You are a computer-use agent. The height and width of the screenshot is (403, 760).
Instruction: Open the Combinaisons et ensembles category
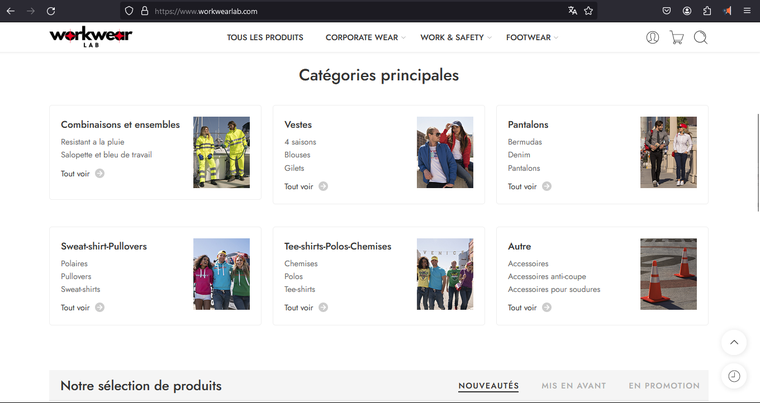coord(120,125)
